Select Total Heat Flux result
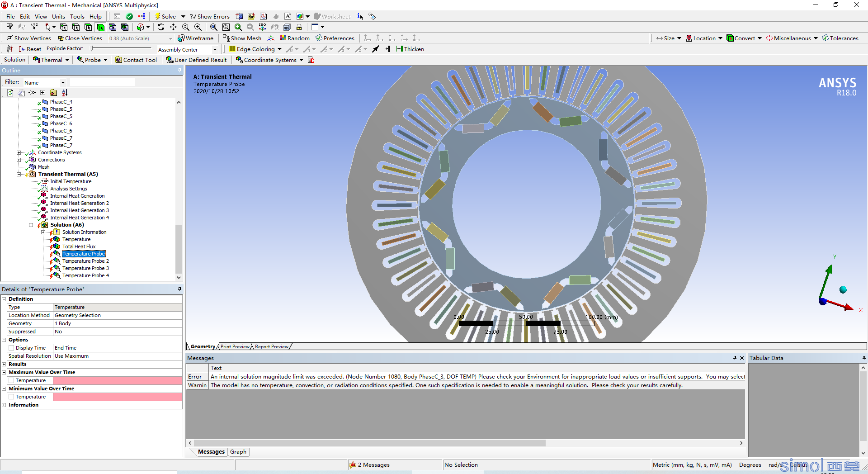 pyautogui.click(x=79, y=246)
